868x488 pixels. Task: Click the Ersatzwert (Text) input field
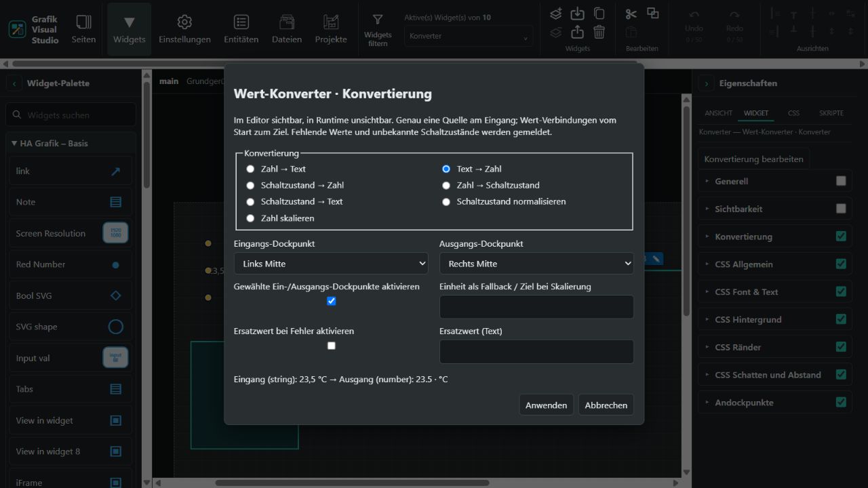point(536,352)
